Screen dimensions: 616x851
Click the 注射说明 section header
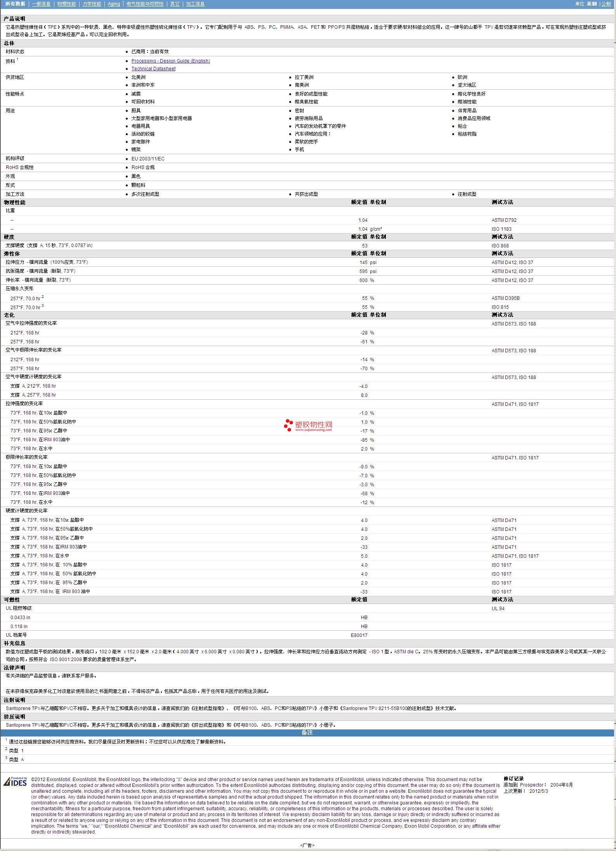pyautogui.click(x=14, y=700)
